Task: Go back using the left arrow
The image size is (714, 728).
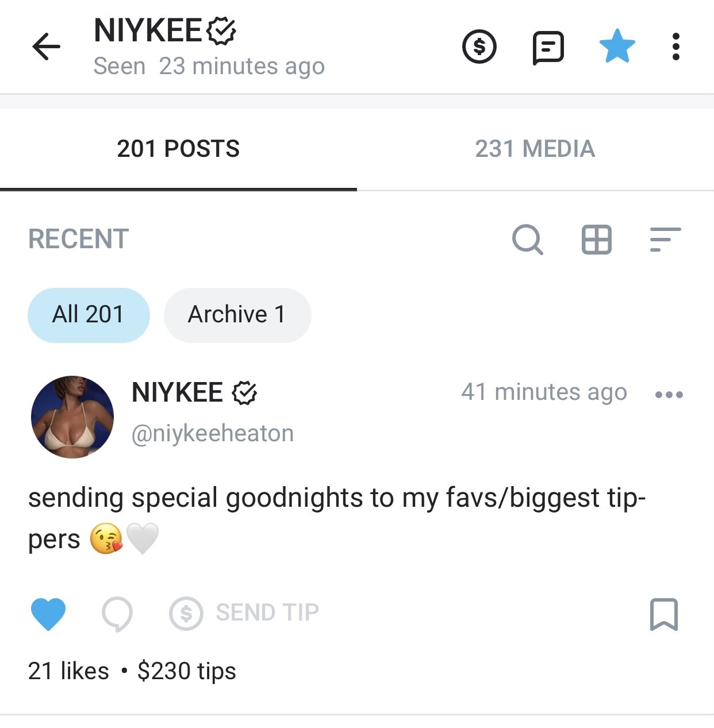Action: (46, 47)
